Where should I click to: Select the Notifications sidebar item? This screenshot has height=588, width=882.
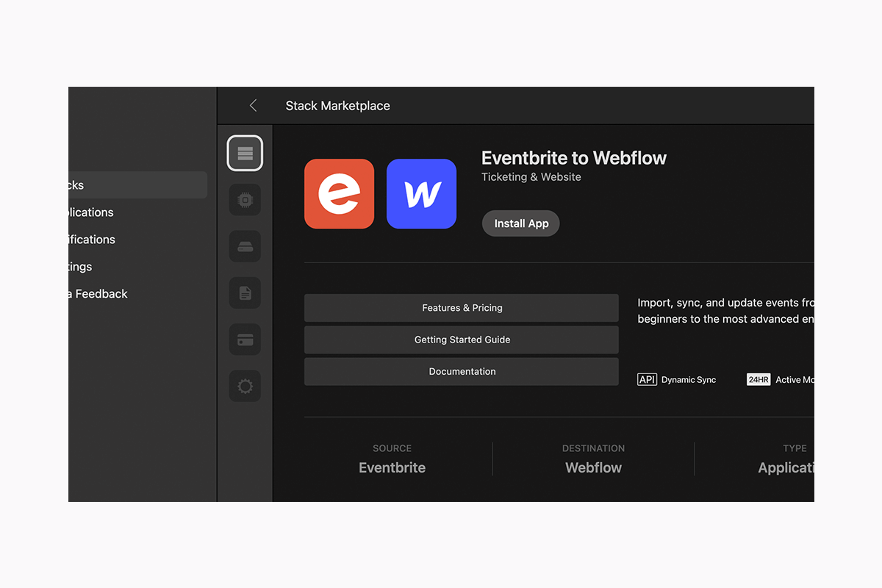tap(92, 240)
